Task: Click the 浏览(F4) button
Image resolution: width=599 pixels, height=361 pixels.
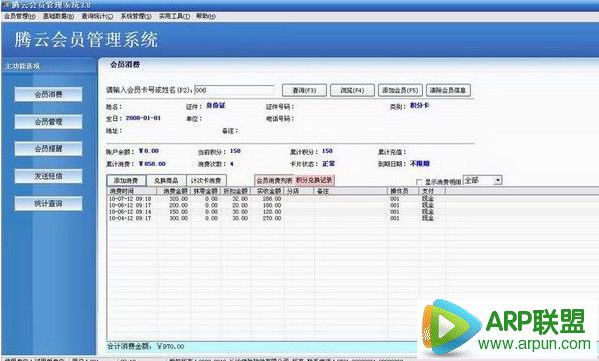Action: coord(352,90)
